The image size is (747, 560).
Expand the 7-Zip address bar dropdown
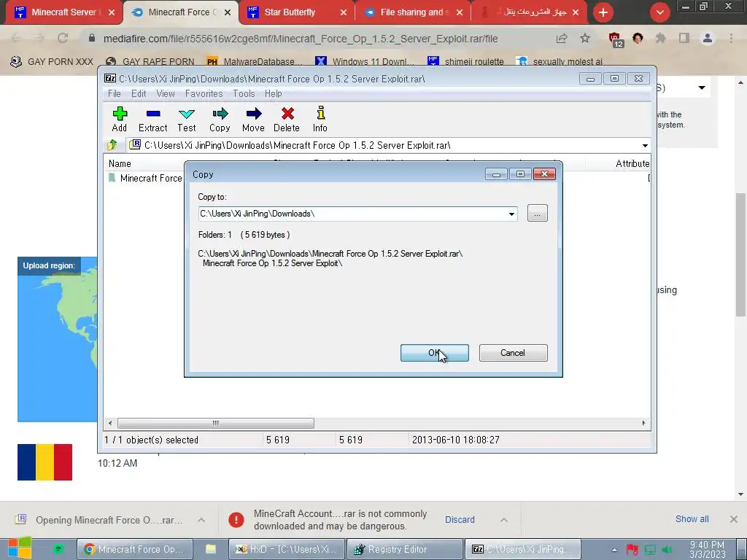pyautogui.click(x=645, y=145)
